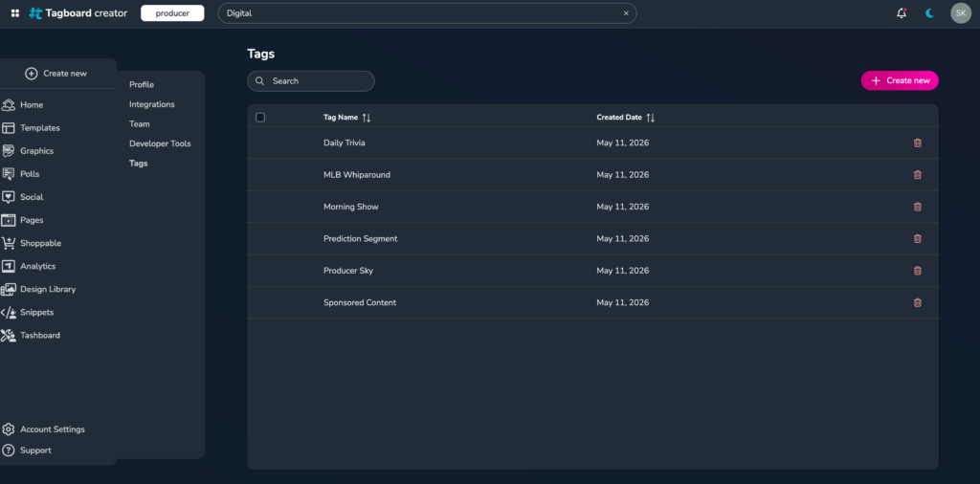Viewport: 980px width, 484px height.
Task: Open the Profile settings section
Action: tap(142, 85)
